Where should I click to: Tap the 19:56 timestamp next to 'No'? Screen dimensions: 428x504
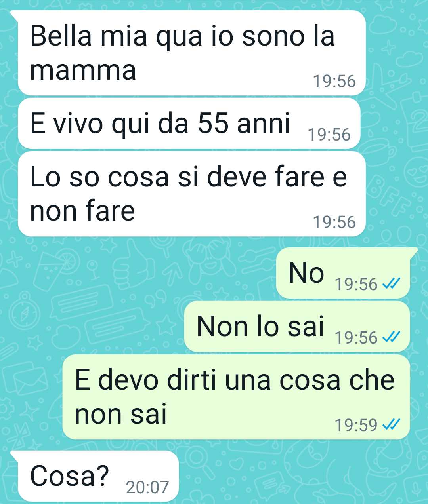(x=356, y=284)
